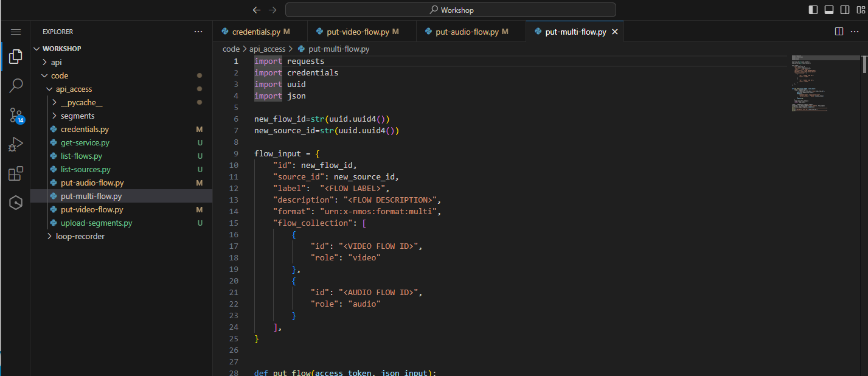The width and height of the screenshot is (868, 376).
Task: Click "<FLOW LABEL>" string on line 12
Action: coord(355,188)
